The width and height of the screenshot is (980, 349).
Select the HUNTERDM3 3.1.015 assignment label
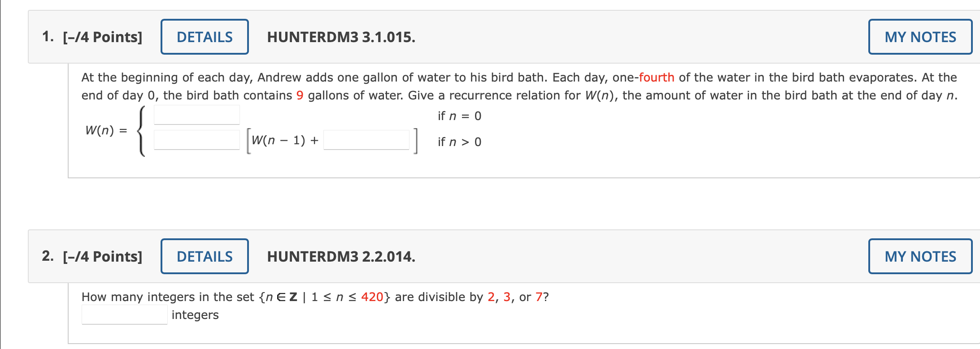[x=341, y=37]
